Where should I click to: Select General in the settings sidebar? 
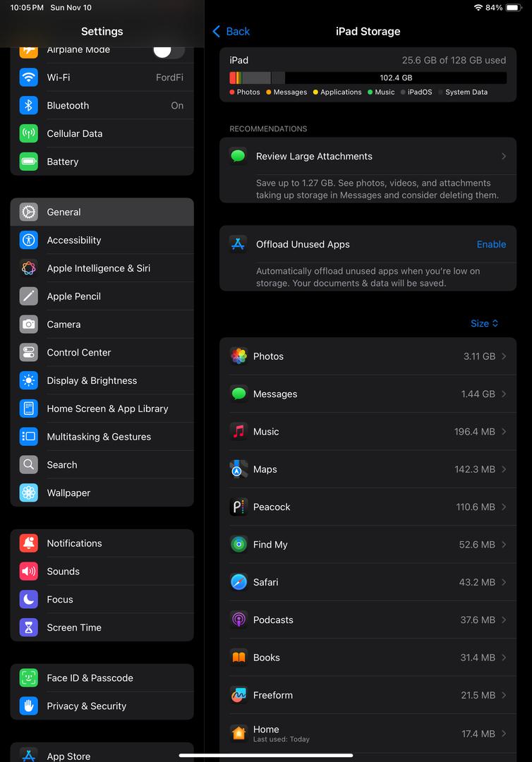tap(102, 212)
